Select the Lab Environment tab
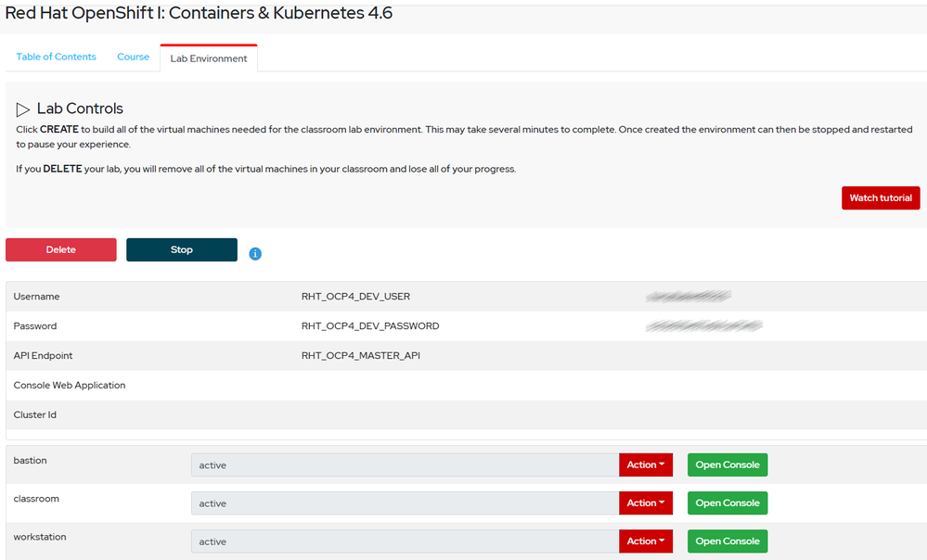 point(209,58)
